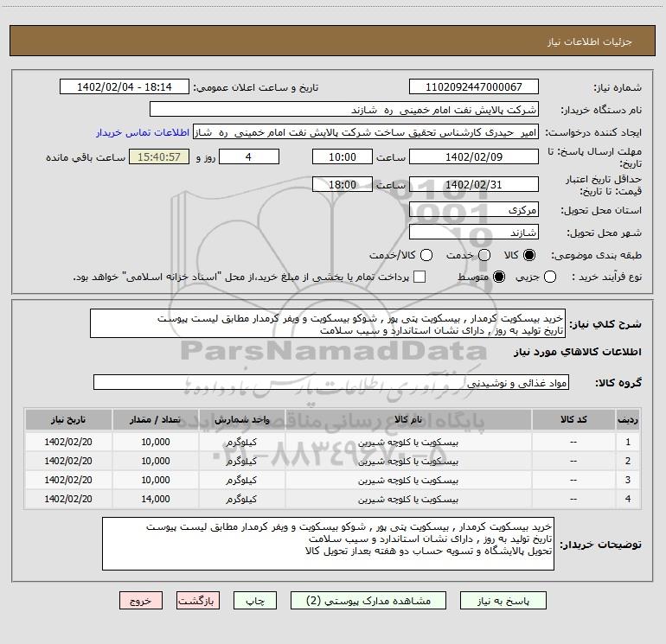
Task: Click the نام دستگاه خریدار field
Action: pos(344,110)
